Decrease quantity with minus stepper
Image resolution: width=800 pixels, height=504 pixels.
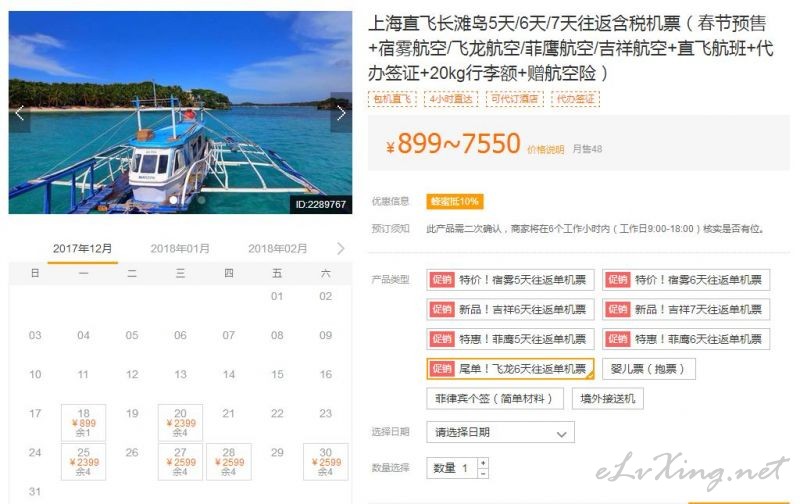pos(483,473)
